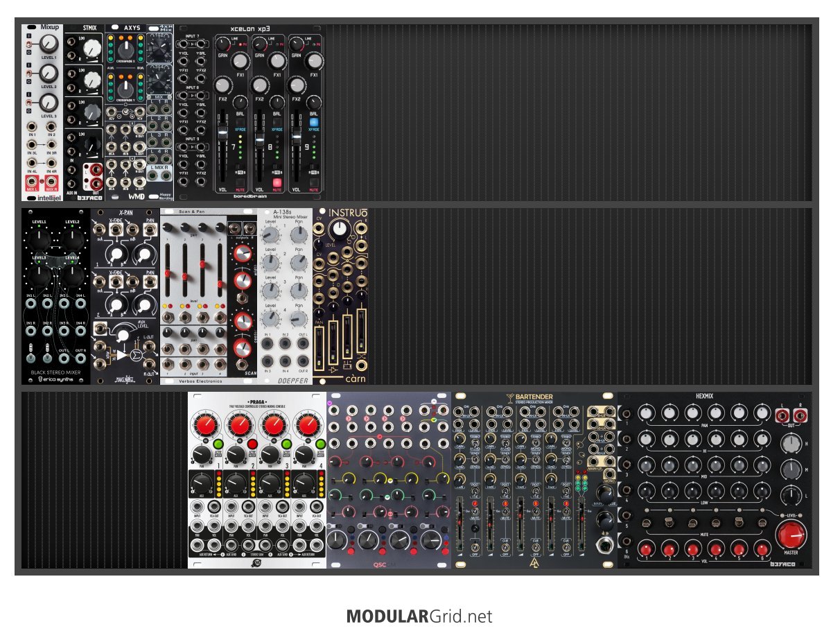Click the AUX LEVEL knob on X-PAN
Viewport: 840px width, 631px height.
click(x=123, y=335)
